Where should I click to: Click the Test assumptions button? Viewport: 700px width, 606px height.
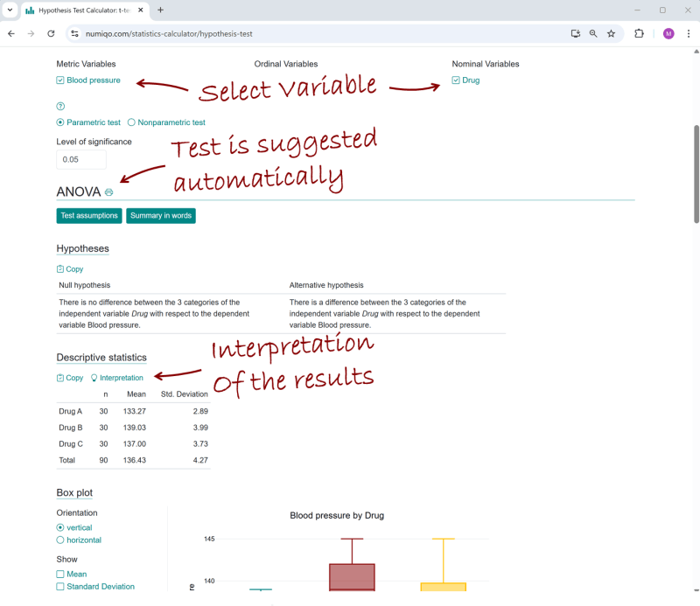pyautogui.click(x=89, y=215)
